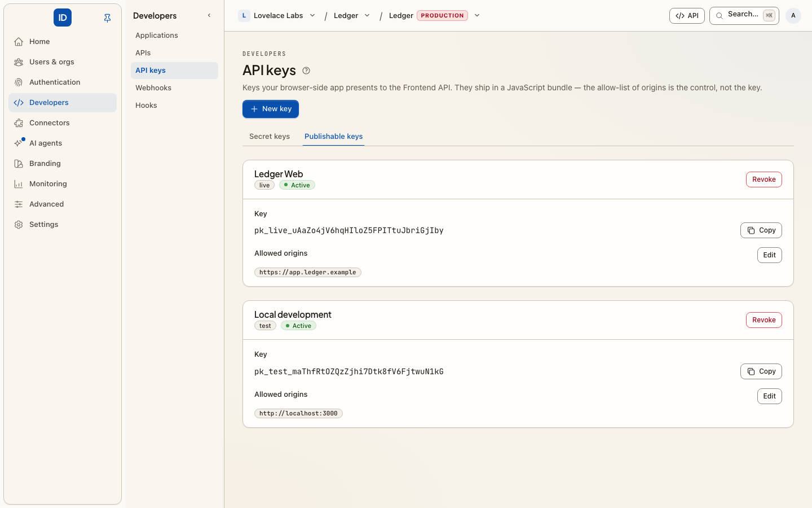Screen dimensions: 812x508
Task: Revoke the Ledger Web key
Action: [764, 179]
